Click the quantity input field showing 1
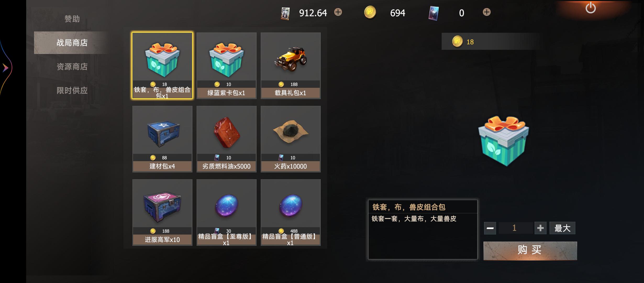This screenshot has height=283, width=644. click(x=515, y=228)
